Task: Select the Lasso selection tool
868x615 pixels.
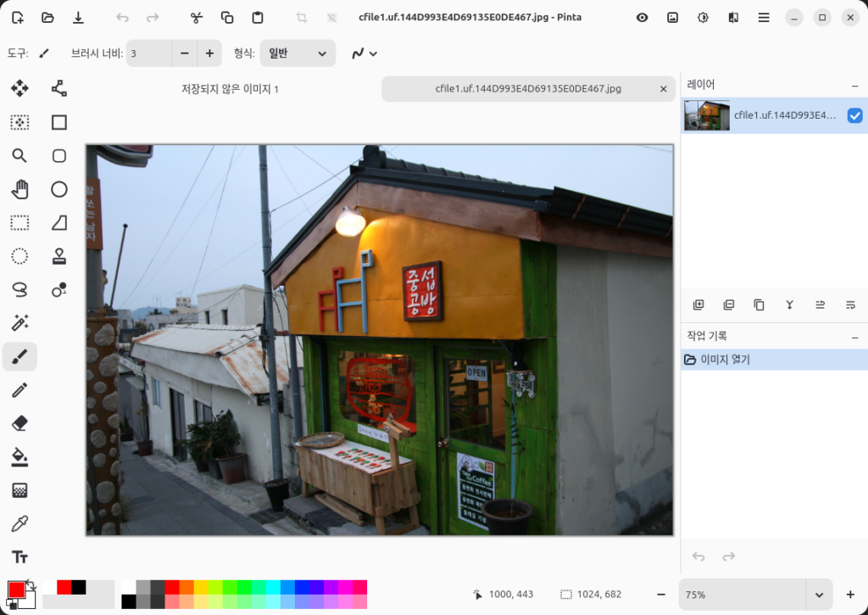Action: point(19,290)
